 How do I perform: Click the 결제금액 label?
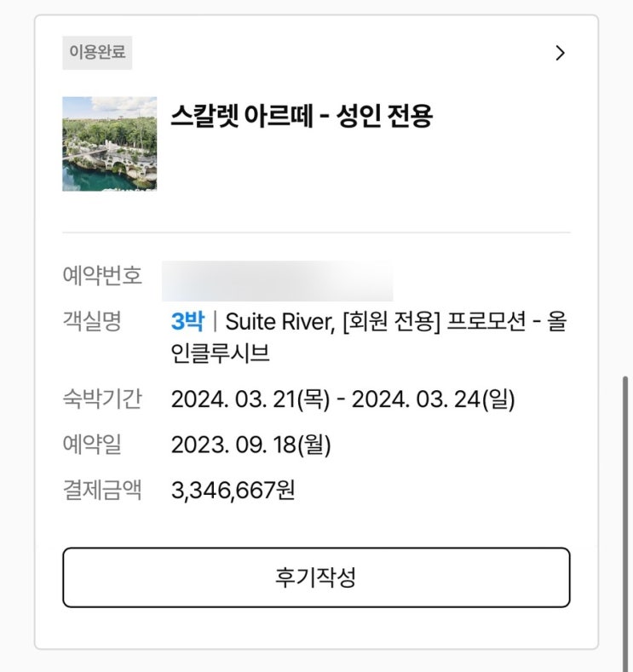[101, 490]
